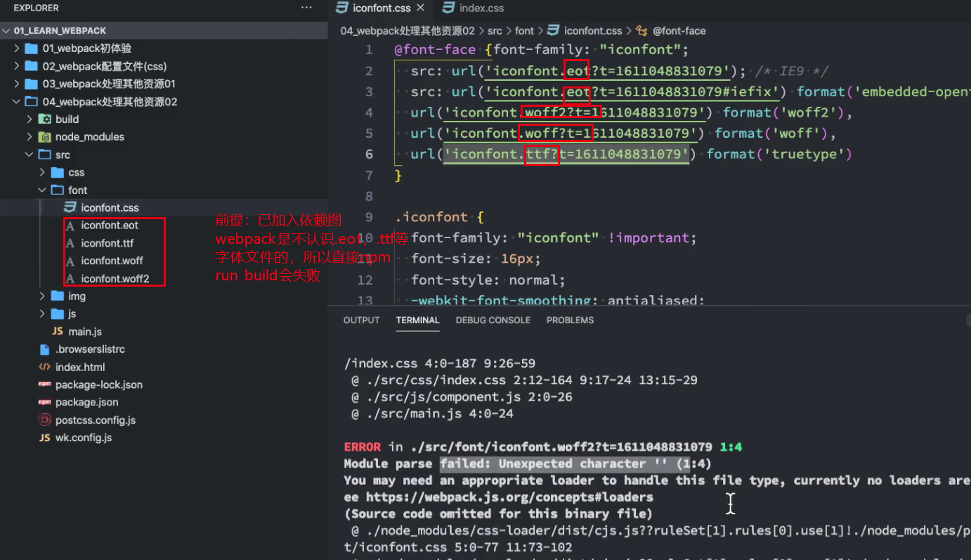Click CSS file icon on index.css tab
971x560 pixels.
448,8
